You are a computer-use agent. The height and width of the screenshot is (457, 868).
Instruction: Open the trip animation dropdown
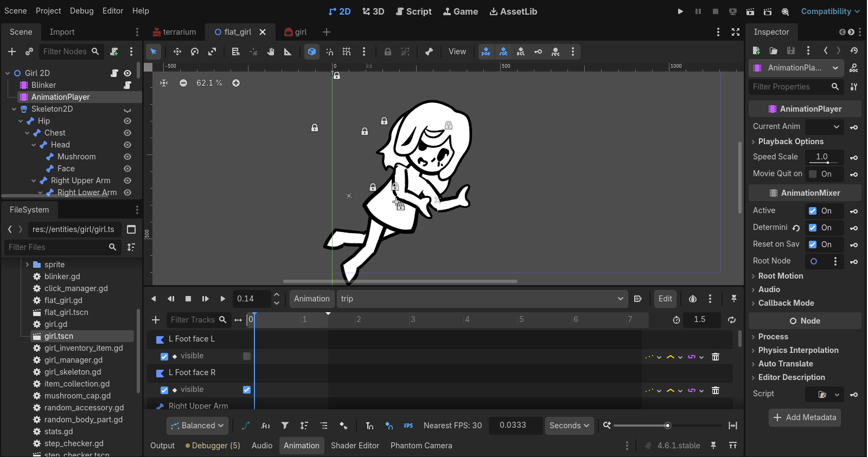point(482,299)
